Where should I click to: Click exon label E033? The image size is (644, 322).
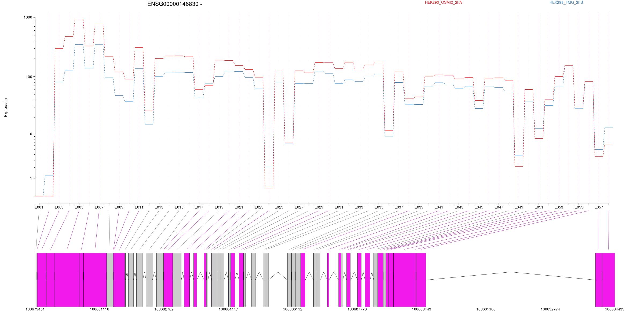pos(359,207)
